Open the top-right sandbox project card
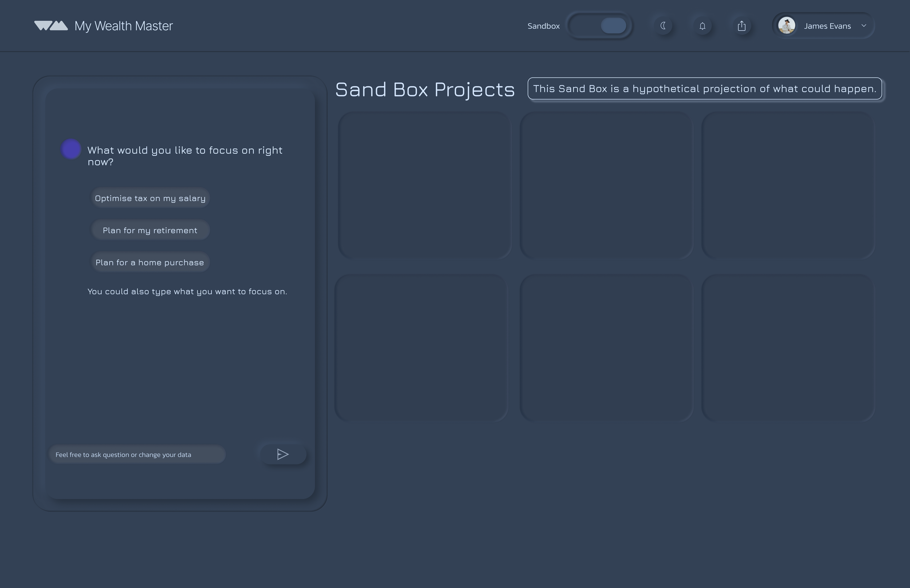 (788, 185)
